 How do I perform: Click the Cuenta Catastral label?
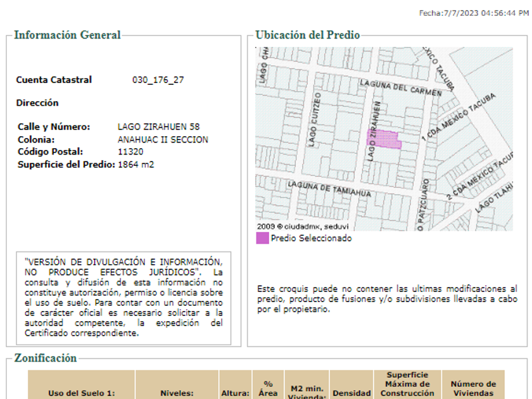tap(54, 80)
